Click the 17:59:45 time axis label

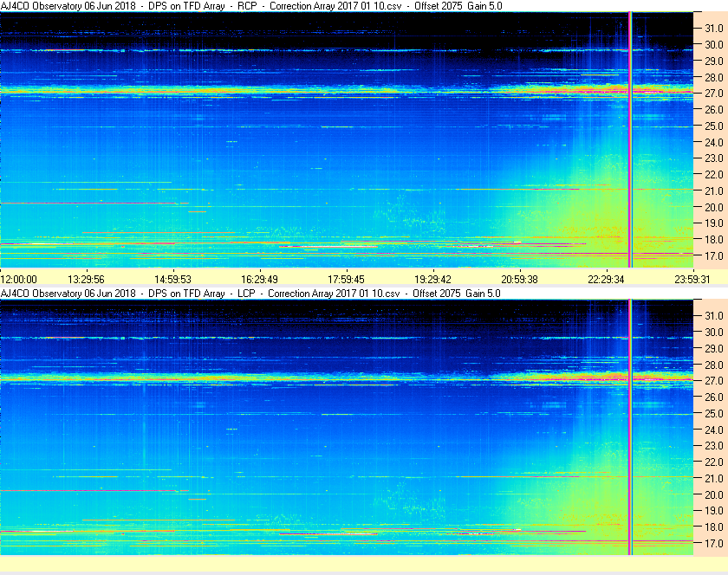347,280
